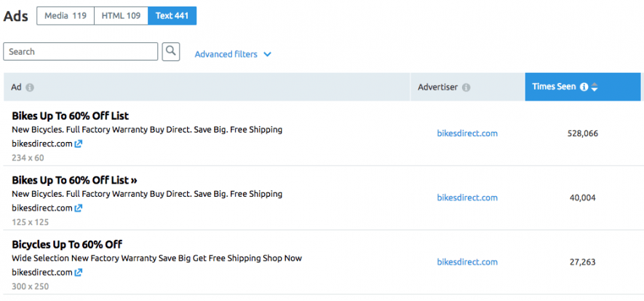Open the Bicycles Up To 60% Off ad title
Viewport: 644px width, 301px height.
pyautogui.click(x=67, y=245)
